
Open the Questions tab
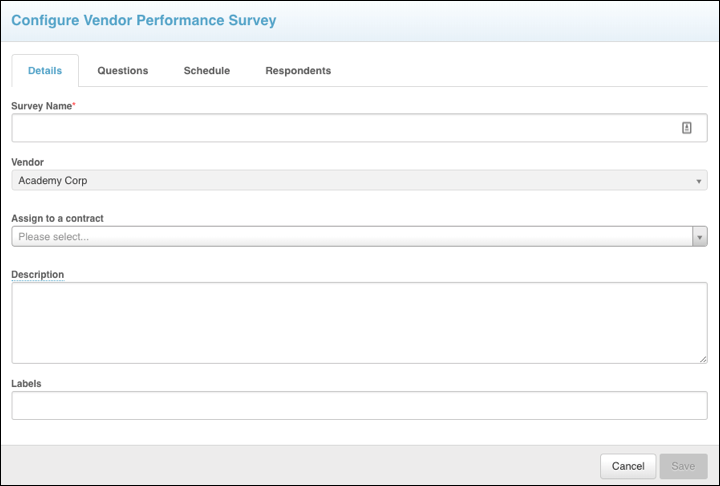pos(122,71)
